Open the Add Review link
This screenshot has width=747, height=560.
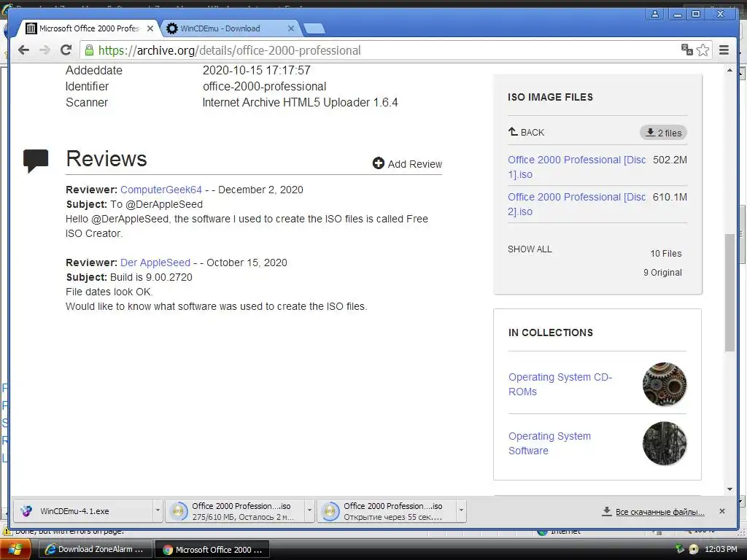414,164
